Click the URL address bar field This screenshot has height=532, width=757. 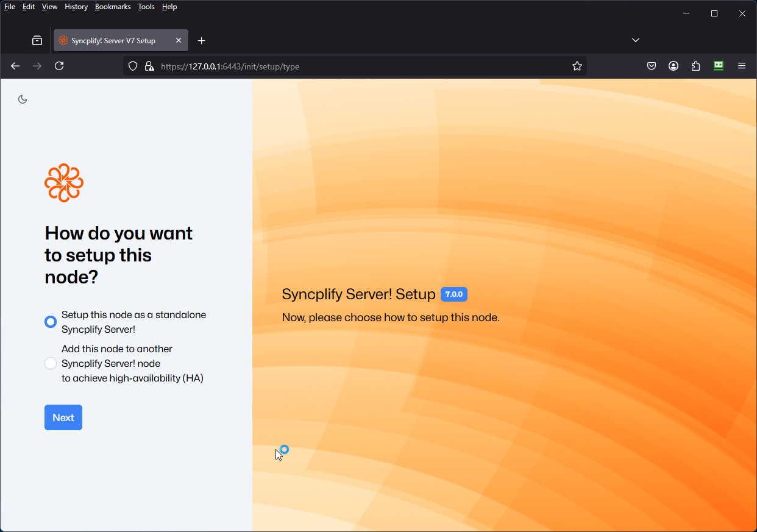tap(360, 66)
